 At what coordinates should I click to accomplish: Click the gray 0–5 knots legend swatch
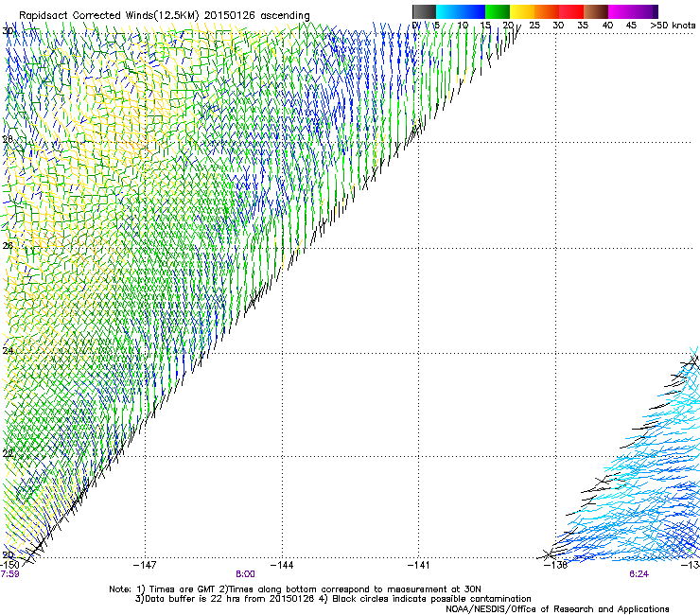424,11
